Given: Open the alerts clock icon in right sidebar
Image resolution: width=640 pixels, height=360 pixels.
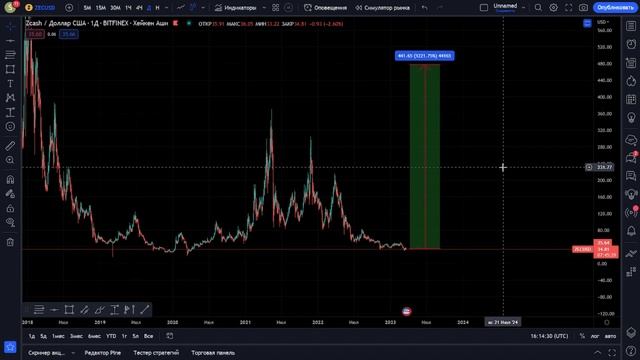Looking at the screenshot, I should tap(631, 44).
